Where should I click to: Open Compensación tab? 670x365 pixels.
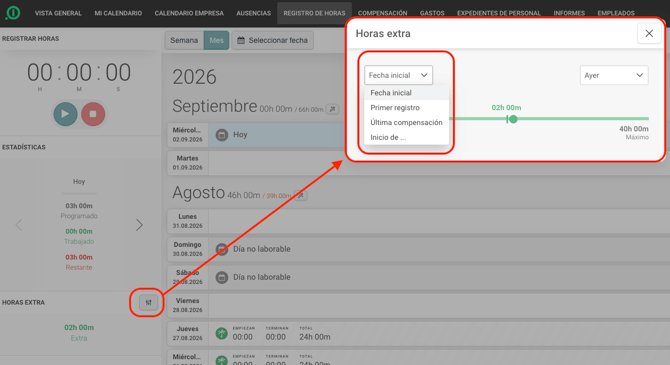382,13
